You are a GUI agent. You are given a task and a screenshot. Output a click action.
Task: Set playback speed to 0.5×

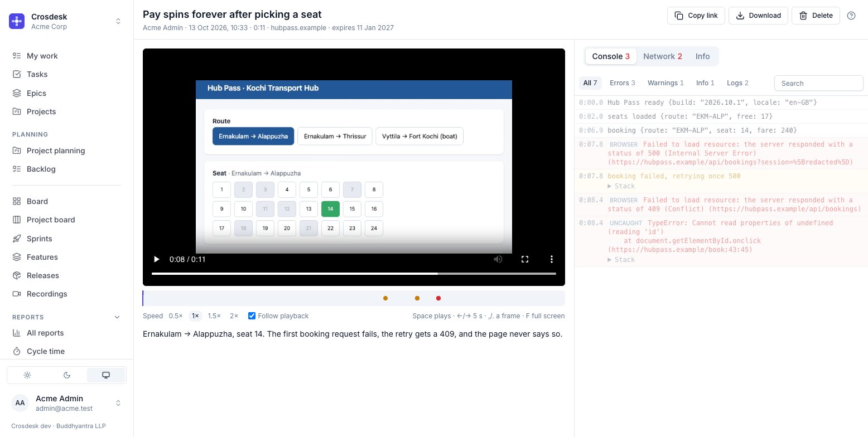pos(176,316)
